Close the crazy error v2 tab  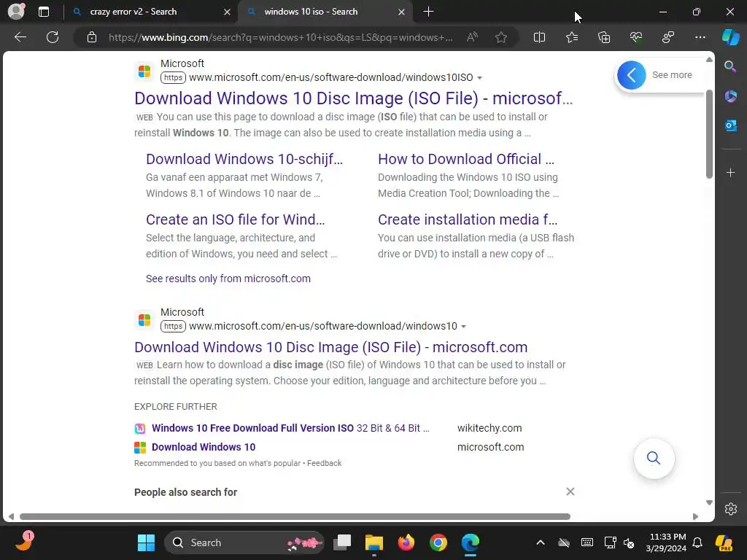click(228, 12)
